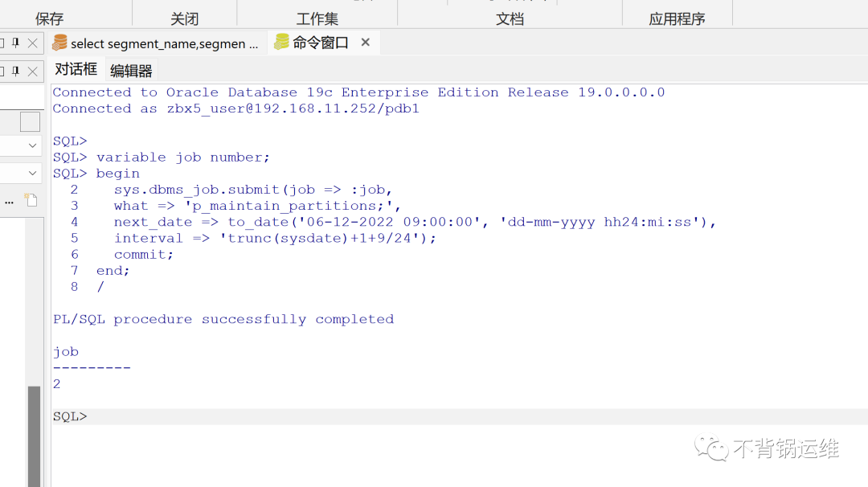The width and height of the screenshot is (868, 487).
Task: Toggle the pin icon left of 对话框 tab
Action: [15, 71]
